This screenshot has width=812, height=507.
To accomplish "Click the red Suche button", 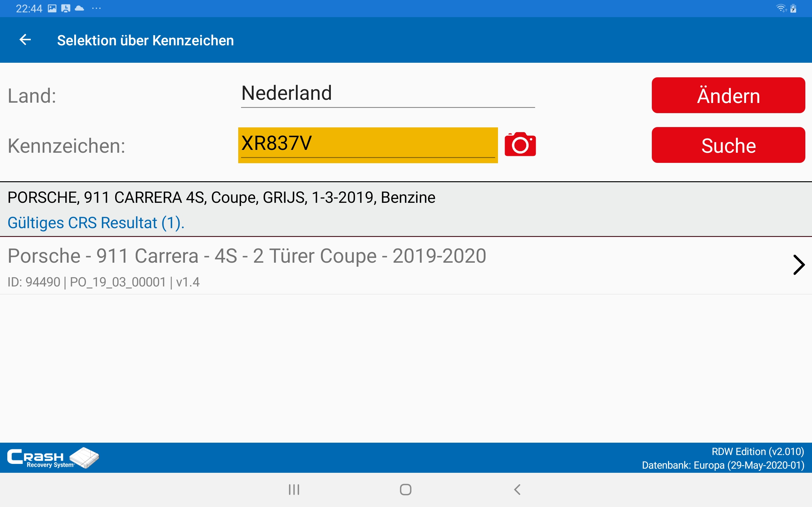I will 728,145.
